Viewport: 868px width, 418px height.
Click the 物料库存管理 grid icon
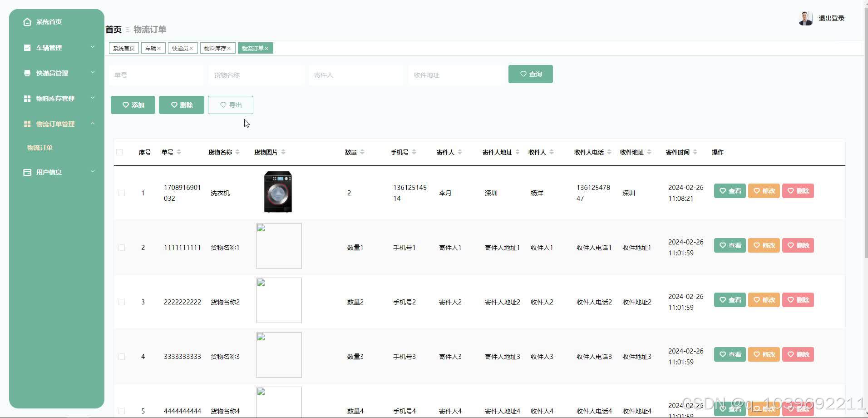(x=27, y=99)
